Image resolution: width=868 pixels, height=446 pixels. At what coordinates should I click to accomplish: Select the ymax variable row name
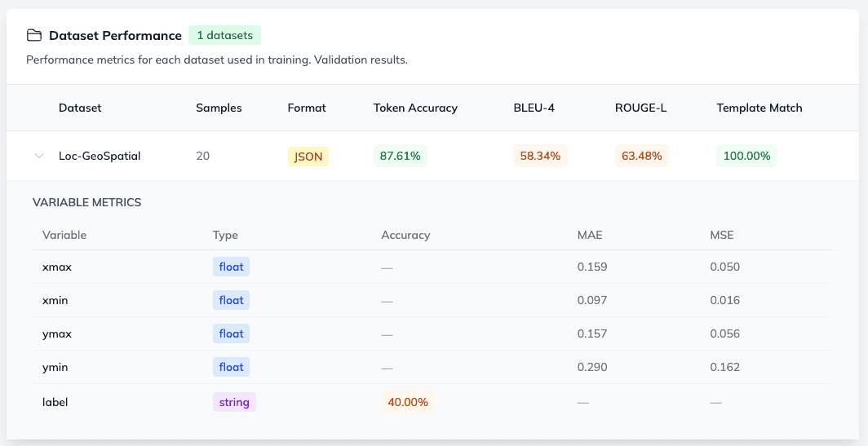coord(57,333)
